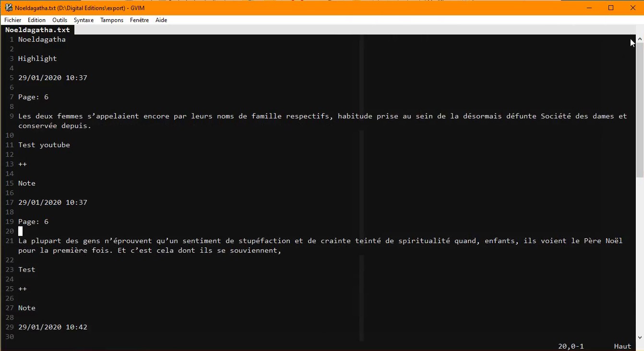This screenshot has height=351, width=644.
Task: Click the GVIM icon in title bar
Action: point(8,8)
